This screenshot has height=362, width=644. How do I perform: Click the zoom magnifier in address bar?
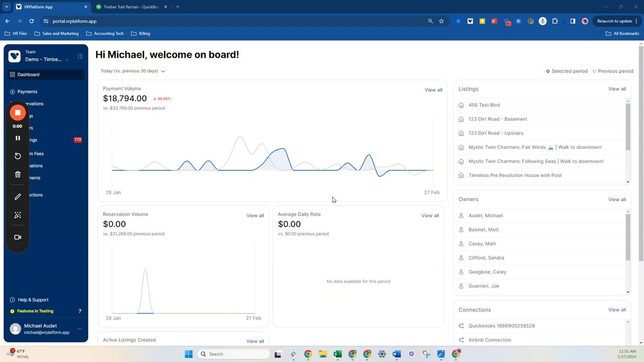430,21
